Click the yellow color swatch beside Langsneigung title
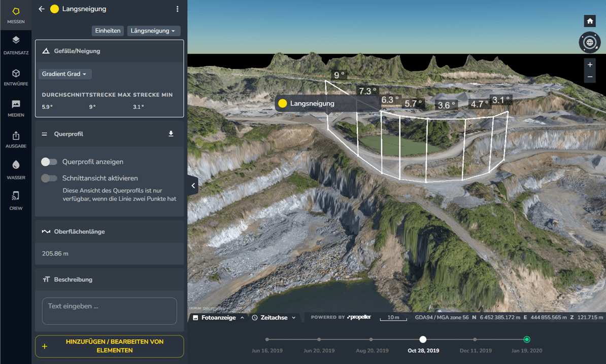606x364 pixels. [x=54, y=9]
